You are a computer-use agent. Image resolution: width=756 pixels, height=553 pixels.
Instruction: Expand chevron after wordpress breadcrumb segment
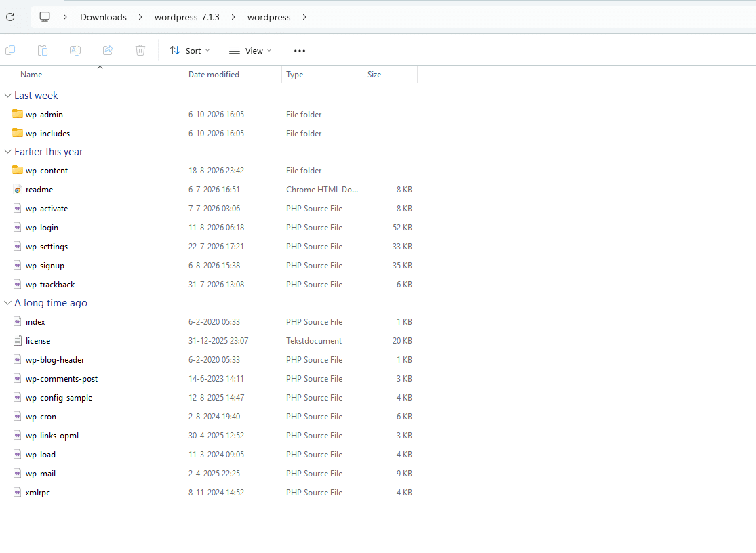(x=304, y=18)
